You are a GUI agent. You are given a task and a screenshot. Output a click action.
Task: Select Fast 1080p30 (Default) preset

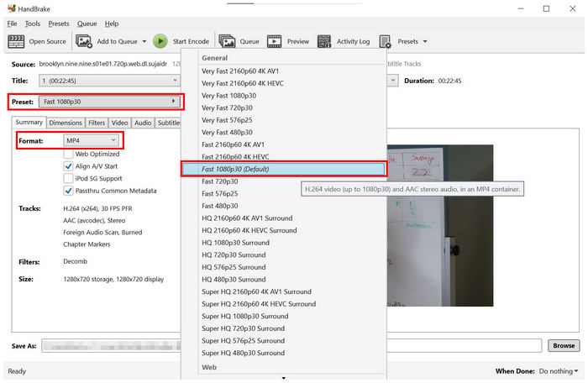[x=284, y=169]
